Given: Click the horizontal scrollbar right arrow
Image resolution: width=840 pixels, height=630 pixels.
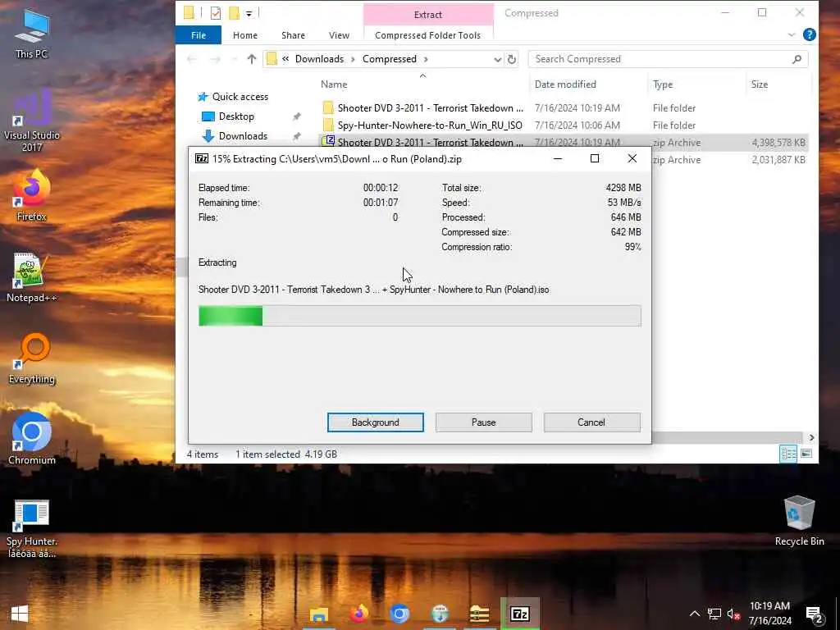Looking at the screenshot, I should [x=811, y=438].
